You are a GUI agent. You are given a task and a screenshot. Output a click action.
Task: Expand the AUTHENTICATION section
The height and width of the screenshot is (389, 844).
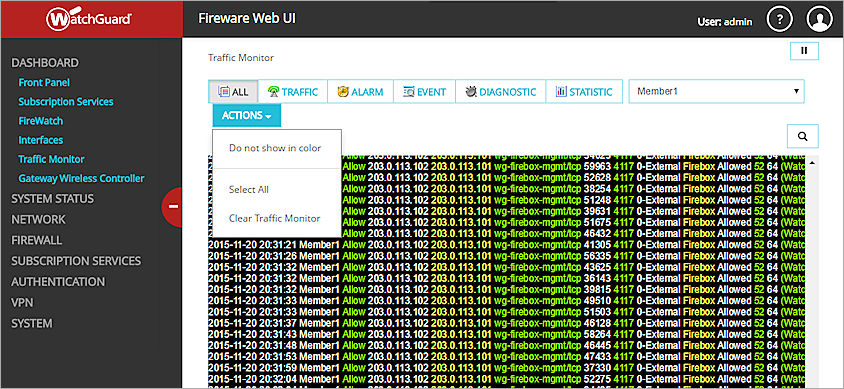click(x=58, y=282)
